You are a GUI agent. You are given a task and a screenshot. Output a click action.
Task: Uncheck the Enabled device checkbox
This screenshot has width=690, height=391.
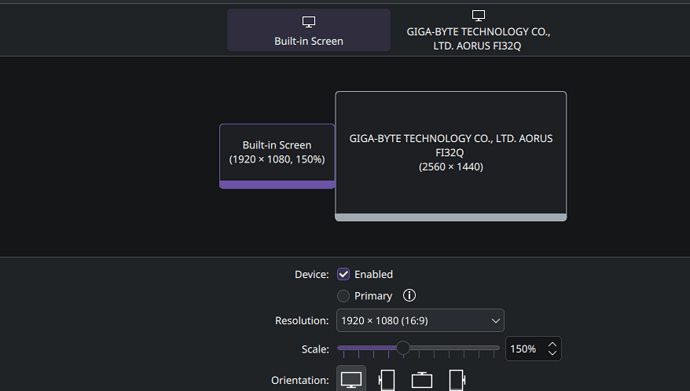(x=343, y=274)
